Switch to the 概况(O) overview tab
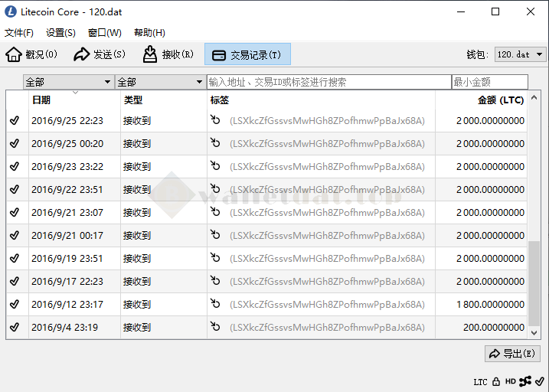549x392 pixels. pos(32,54)
